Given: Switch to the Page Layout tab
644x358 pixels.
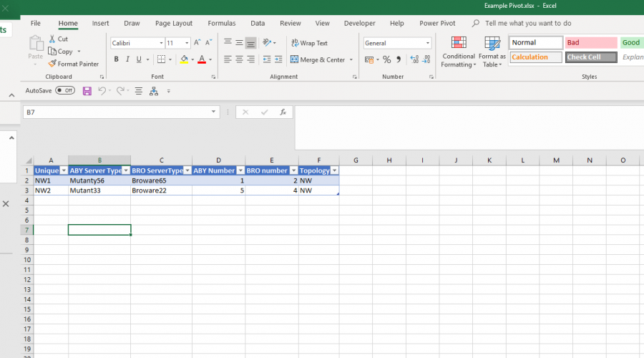Looking at the screenshot, I should tap(174, 24).
